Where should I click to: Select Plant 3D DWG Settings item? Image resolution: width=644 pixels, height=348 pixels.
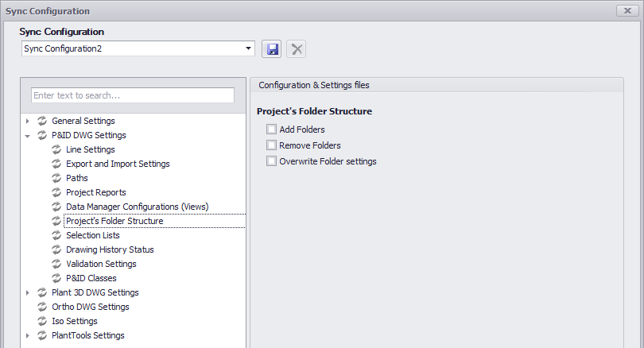click(95, 292)
